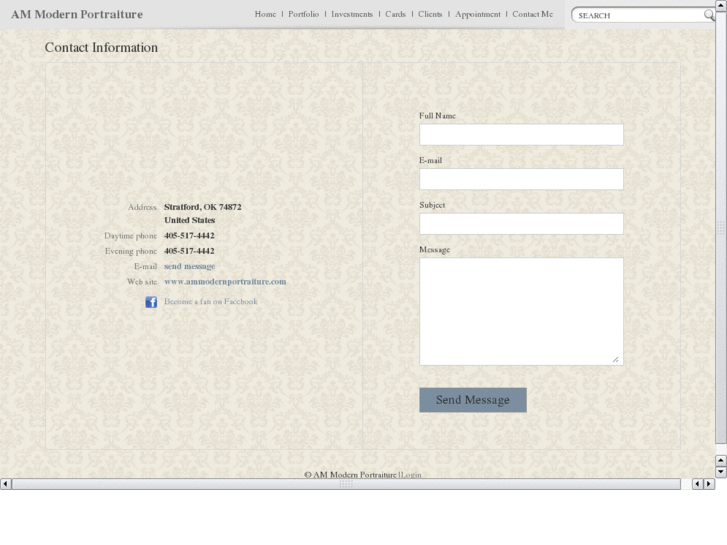Open the Home menu item

(265, 14)
